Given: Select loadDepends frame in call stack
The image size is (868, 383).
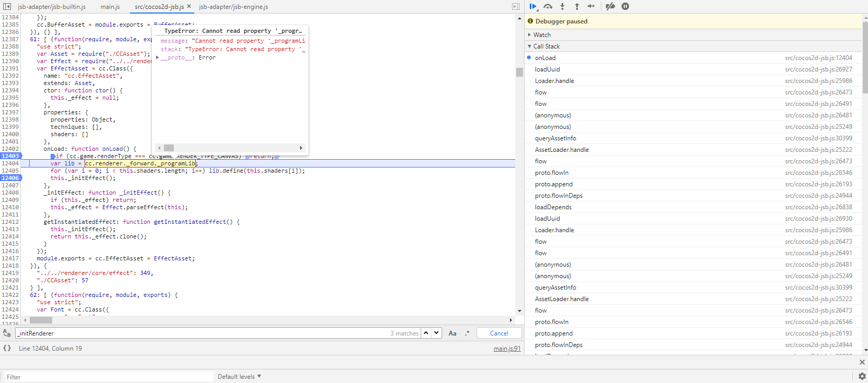Looking at the screenshot, I should coord(693,207).
